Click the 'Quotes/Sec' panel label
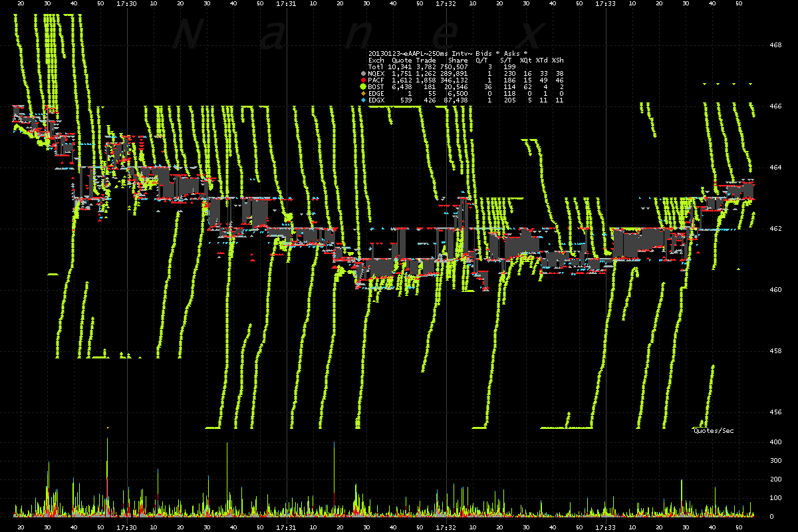 tap(714, 431)
